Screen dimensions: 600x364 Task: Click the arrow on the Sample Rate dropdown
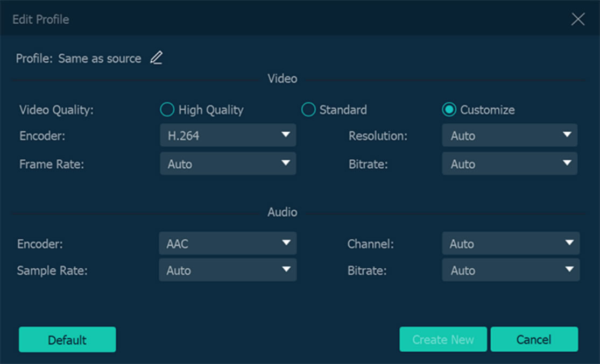tap(286, 270)
